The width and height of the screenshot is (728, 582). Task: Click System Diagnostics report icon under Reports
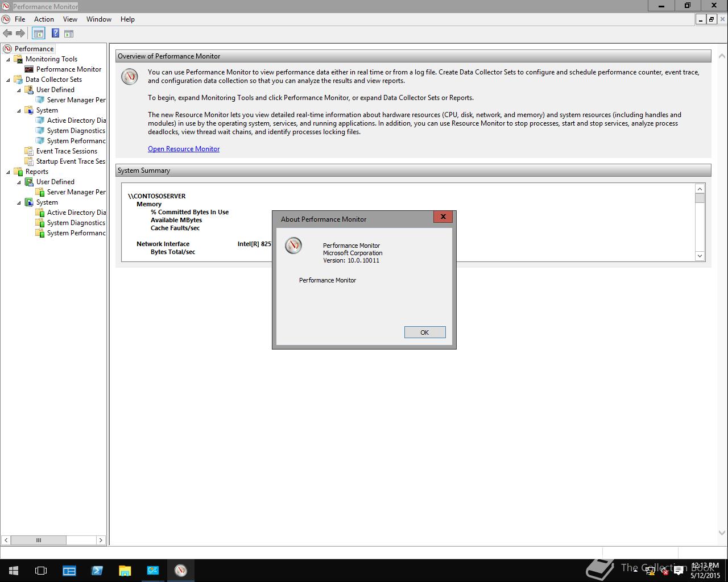[x=40, y=223]
